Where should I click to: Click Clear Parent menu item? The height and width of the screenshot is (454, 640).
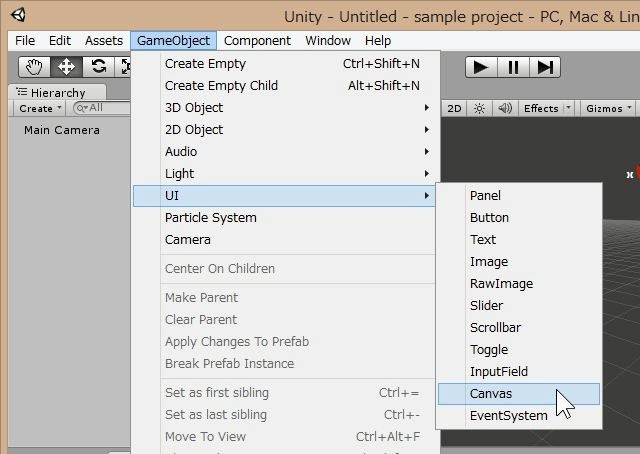[286, 320]
